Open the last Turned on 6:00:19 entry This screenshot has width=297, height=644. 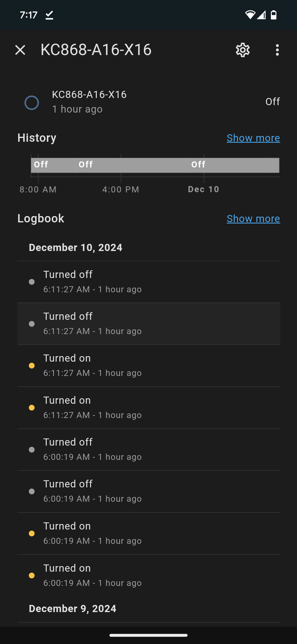(148, 575)
